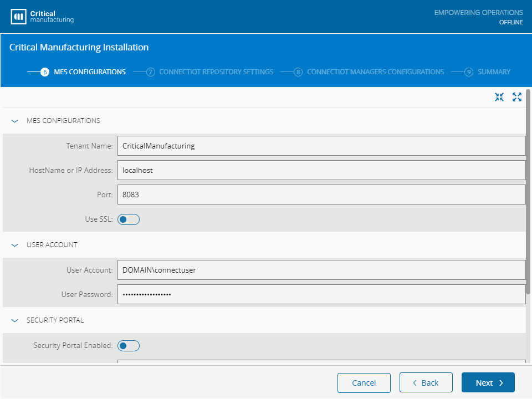Click the Critical Manufacturing Installation title

click(79, 47)
